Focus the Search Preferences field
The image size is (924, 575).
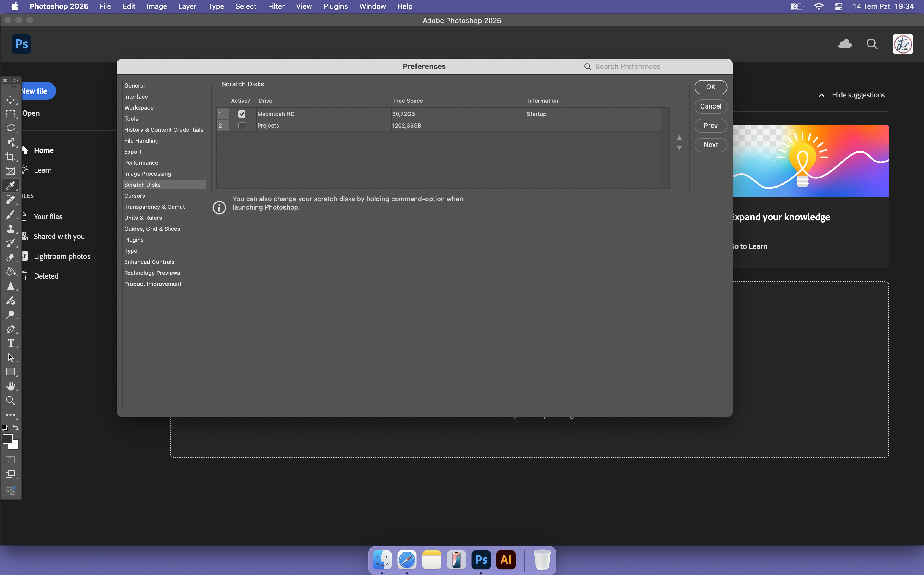656,67
